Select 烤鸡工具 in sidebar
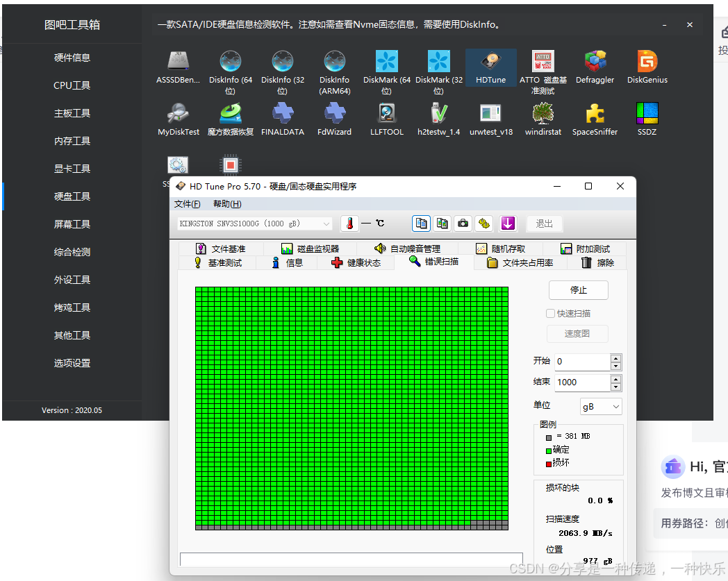728x581 pixels. (x=72, y=308)
